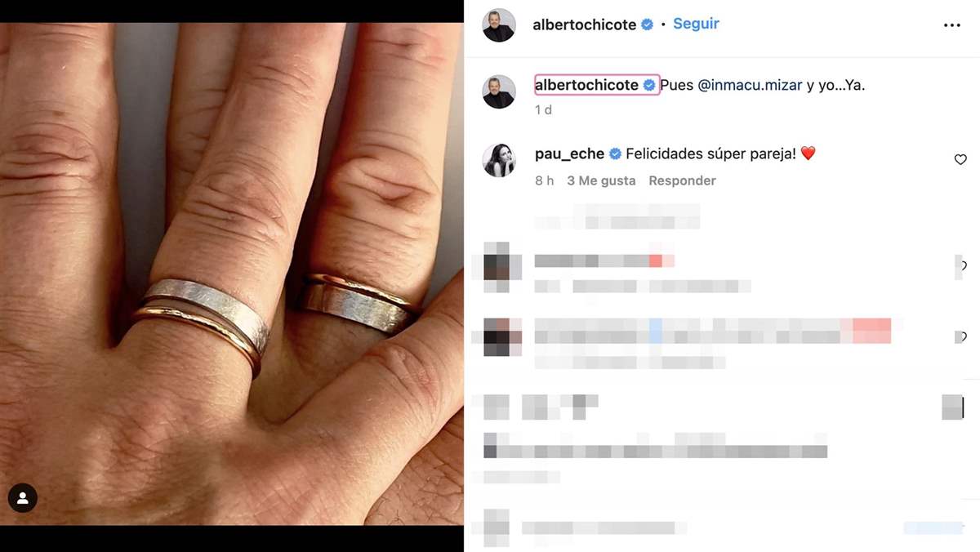The height and width of the screenshot is (552, 980).
Task: Like pau_eche's comment with heart icon
Action: [960, 159]
